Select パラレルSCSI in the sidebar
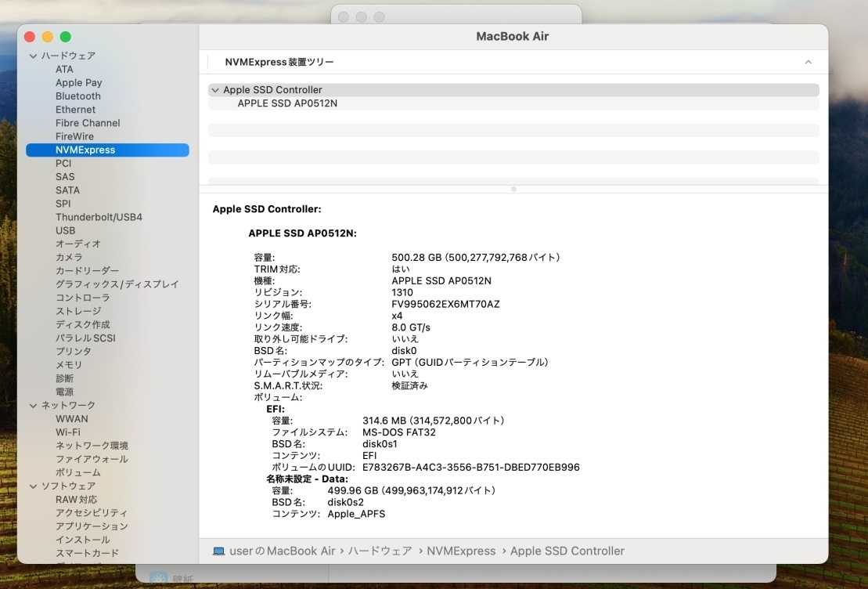 [85, 338]
